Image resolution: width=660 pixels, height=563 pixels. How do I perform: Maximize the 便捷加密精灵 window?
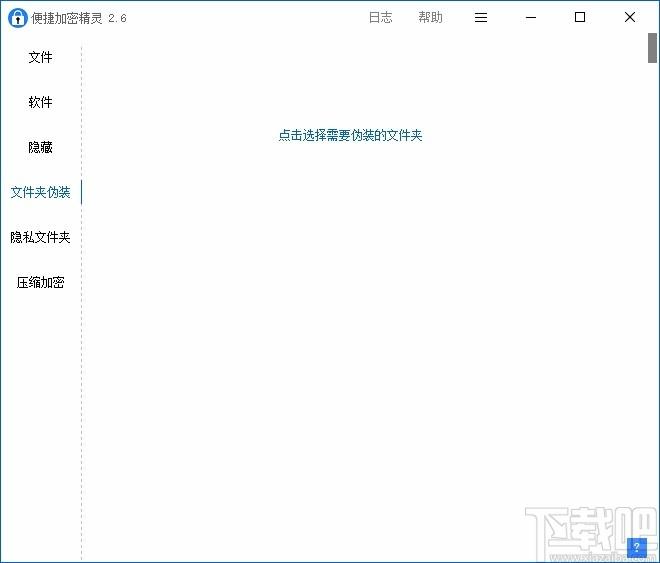(580, 17)
